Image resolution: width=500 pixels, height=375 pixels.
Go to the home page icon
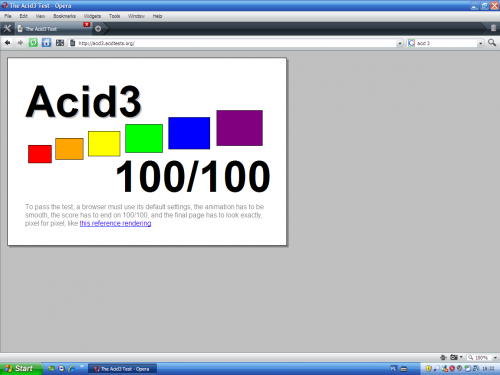(46, 43)
